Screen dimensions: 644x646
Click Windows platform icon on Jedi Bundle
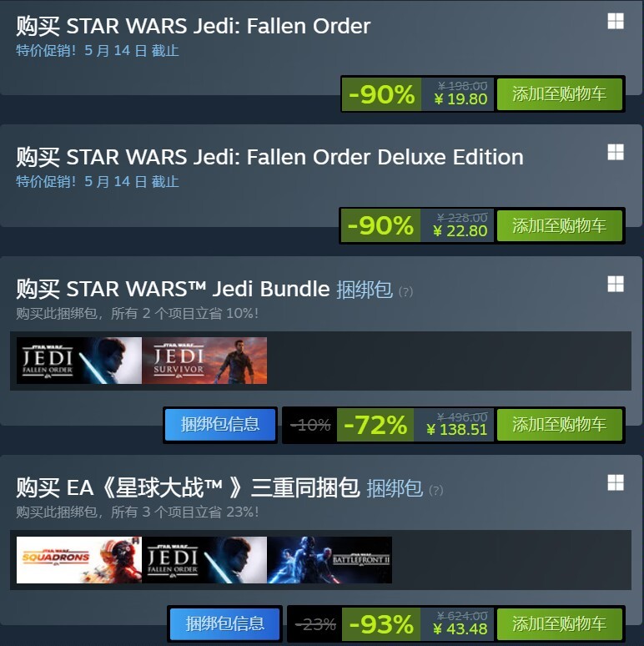(616, 284)
